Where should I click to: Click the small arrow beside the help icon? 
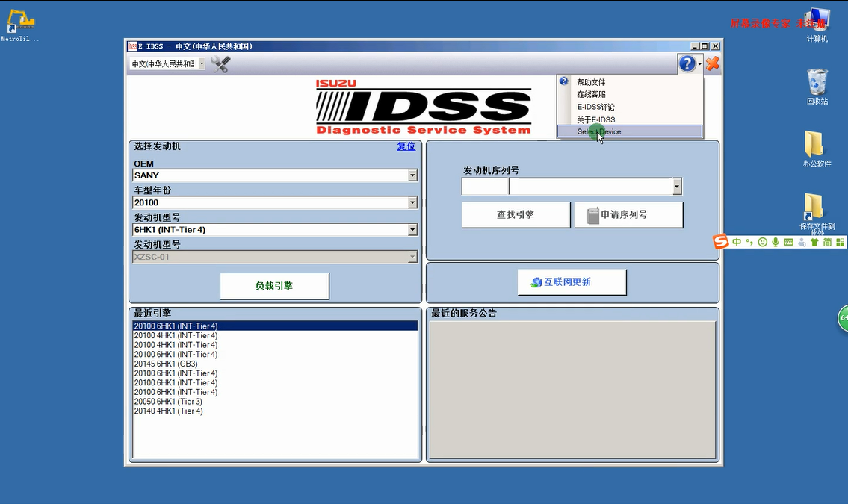[700, 64]
